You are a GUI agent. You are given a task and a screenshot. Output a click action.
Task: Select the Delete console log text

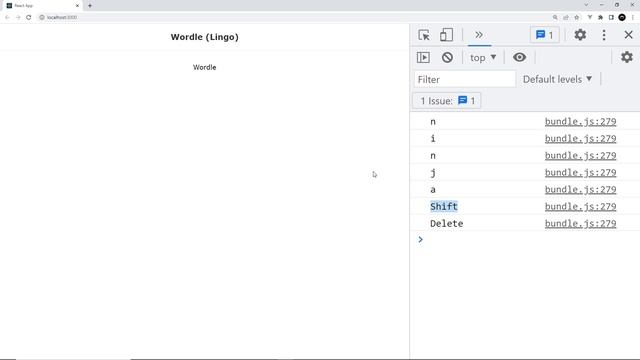pyautogui.click(x=447, y=224)
